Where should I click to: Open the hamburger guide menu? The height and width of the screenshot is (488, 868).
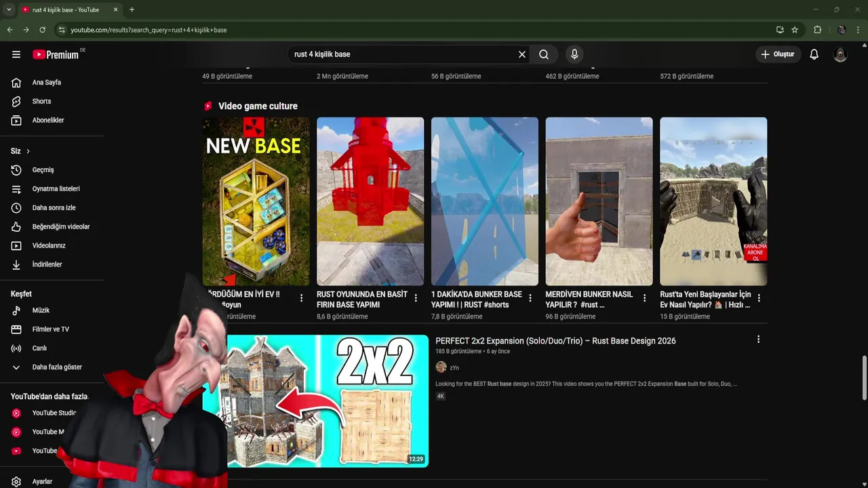point(16,54)
